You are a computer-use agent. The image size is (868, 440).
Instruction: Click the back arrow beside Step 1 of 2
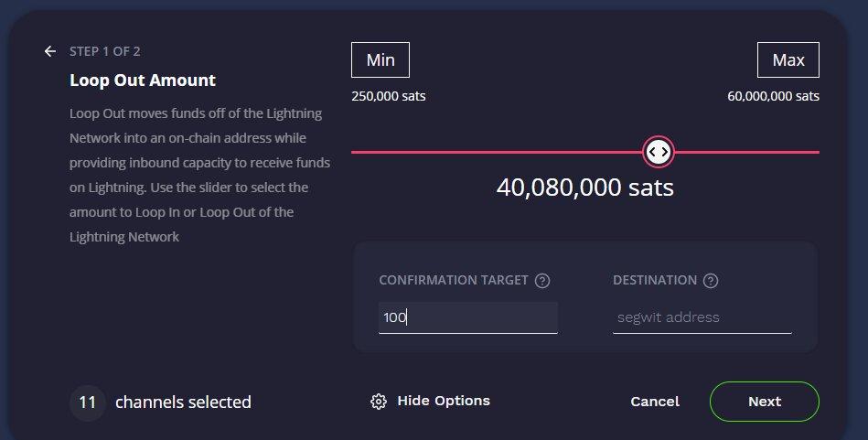[x=50, y=51]
